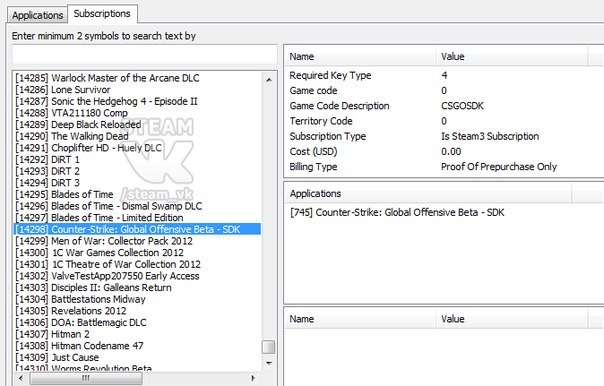Select the Game Code Description row label
604x386 pixels.
(339, 106)
